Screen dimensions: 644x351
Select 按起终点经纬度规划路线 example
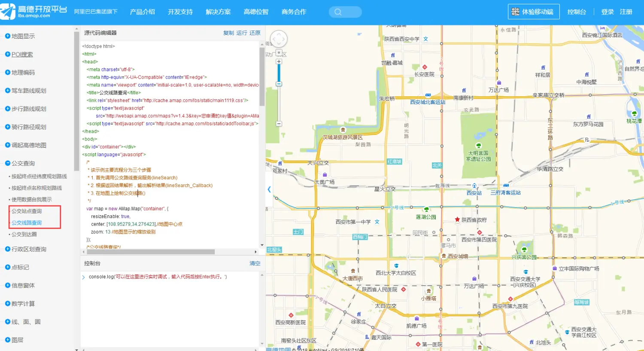39,176
